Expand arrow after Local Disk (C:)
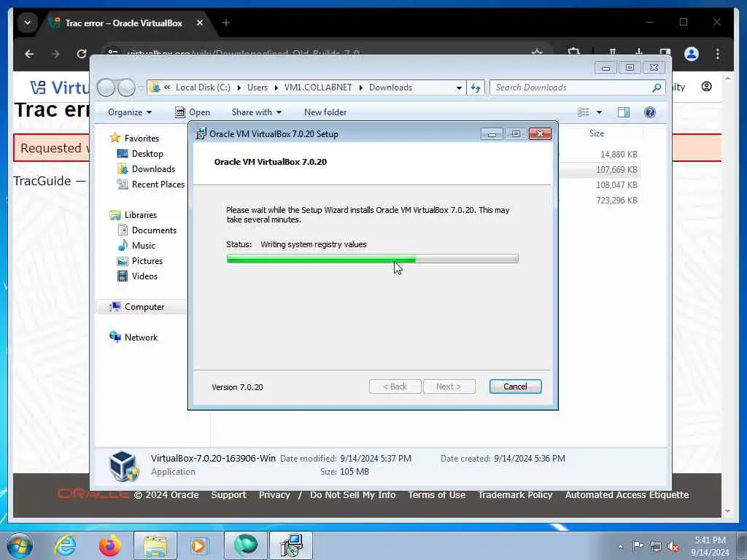This screenshot has height=560, width=747. click(239, 87)
